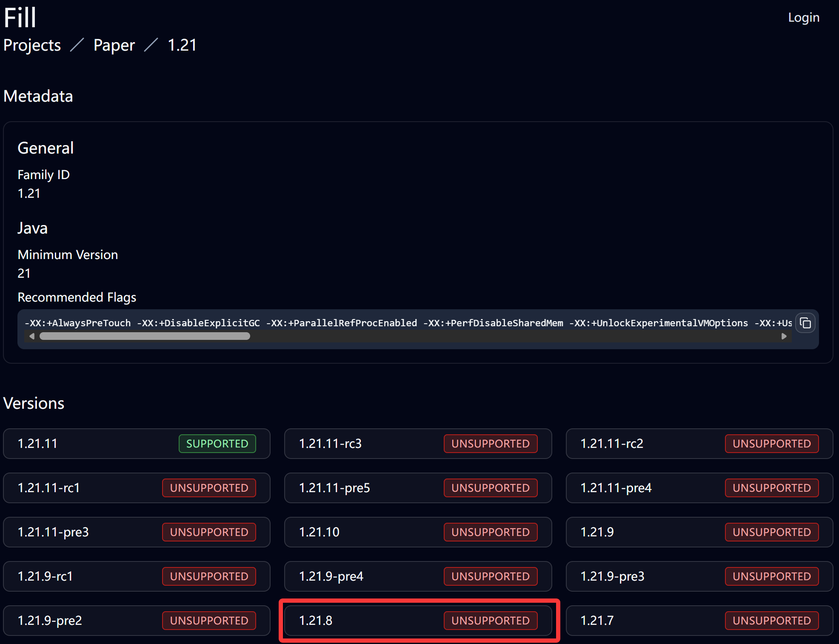This screenshot has height=644, width=839.
Task: Go to Projects breadcrumb
Action: (x=32, y=45)
